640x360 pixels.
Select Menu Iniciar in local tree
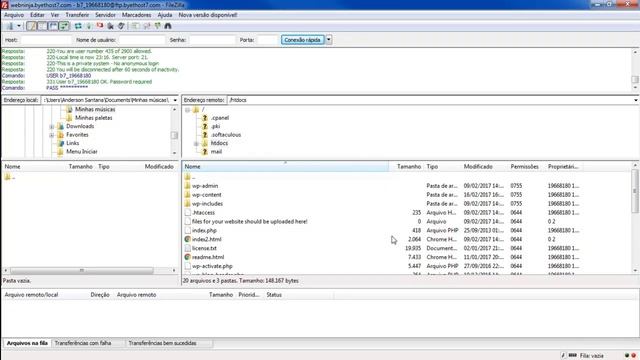click(82, 152)
